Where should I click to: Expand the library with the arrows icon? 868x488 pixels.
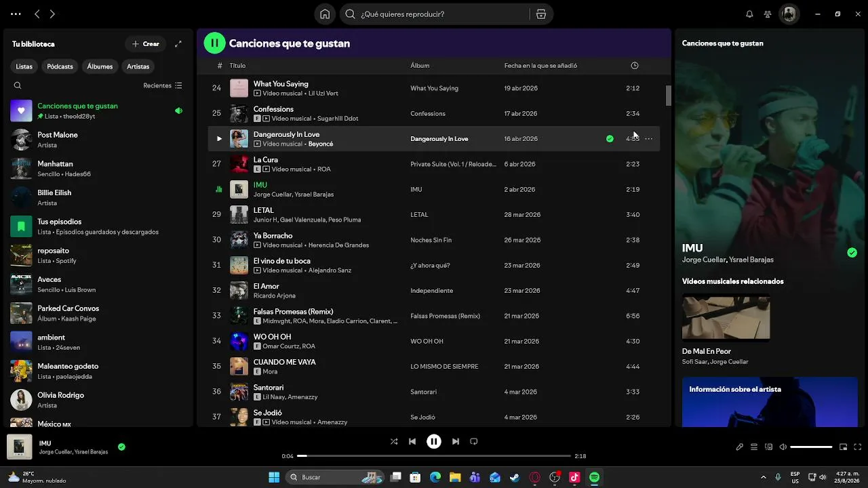[x=178, y=44]
